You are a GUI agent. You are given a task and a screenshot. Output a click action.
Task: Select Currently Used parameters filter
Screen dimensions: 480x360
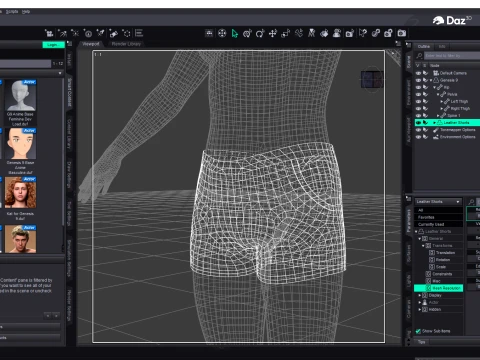(438, 224)
